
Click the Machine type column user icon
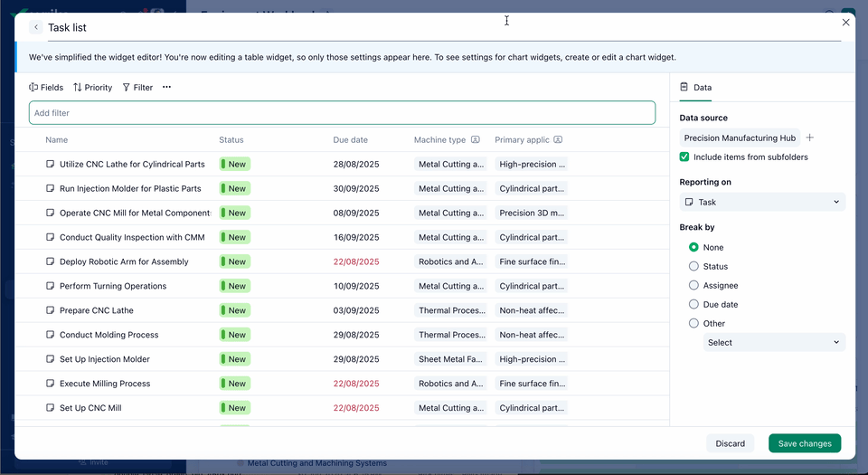coord(476,140)
